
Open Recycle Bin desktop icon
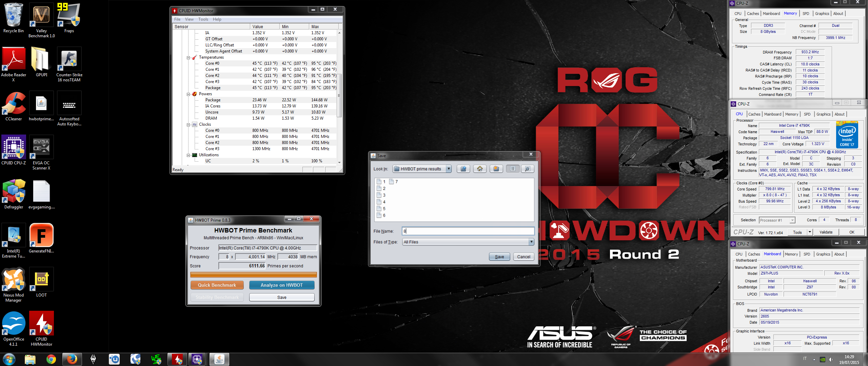click(14, 18)
